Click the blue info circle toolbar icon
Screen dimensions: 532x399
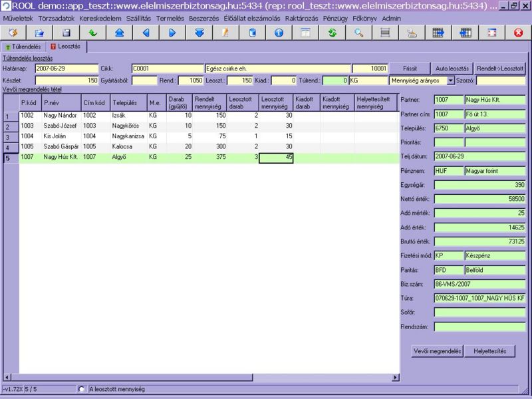tap(279, 32)
